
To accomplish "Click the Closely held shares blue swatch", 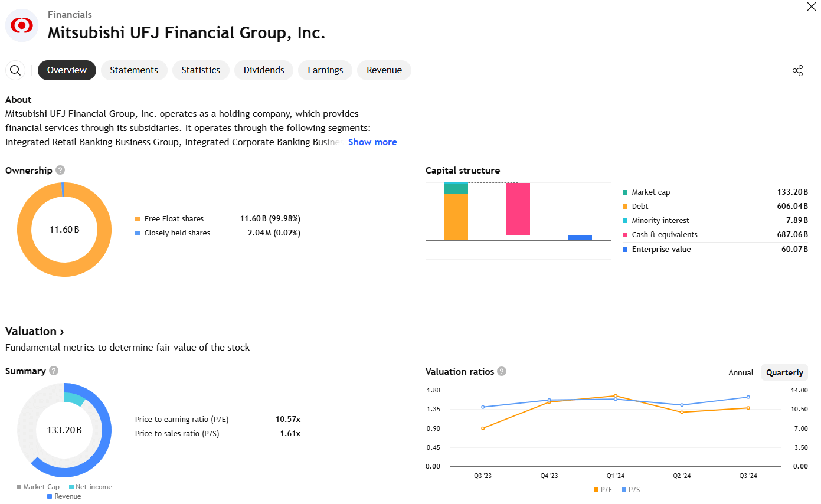I will tap(138, 233).
